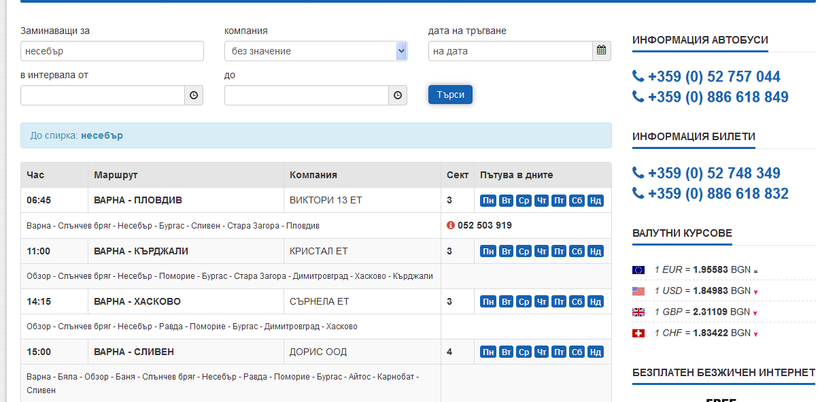Select the ВАРНА - ПЛОВДИВ route row
Image resolution: width=820 pixels, height=402 pixels.
point(137,200)
